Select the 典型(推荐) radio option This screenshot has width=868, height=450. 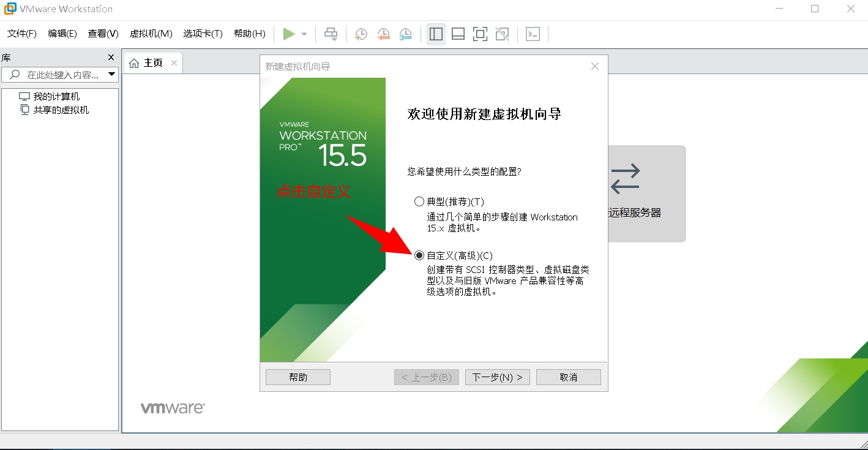(x=419, y=201)
